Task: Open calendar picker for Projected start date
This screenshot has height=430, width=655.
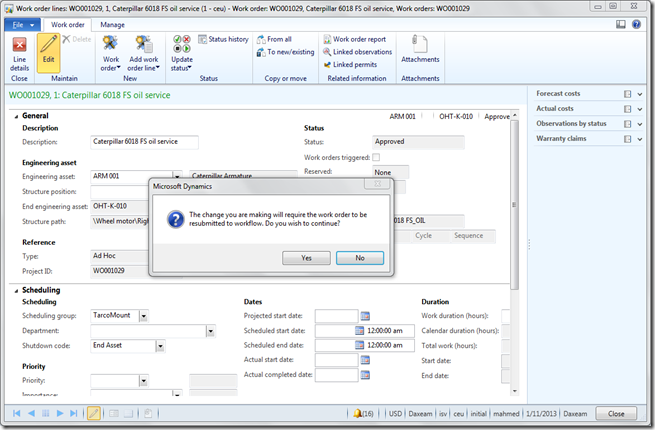Action: 364,314
